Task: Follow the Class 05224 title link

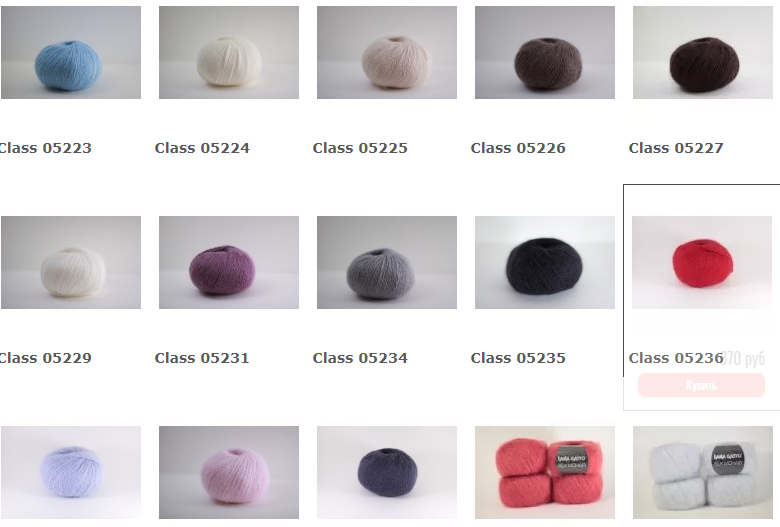Action: (202, 148)
